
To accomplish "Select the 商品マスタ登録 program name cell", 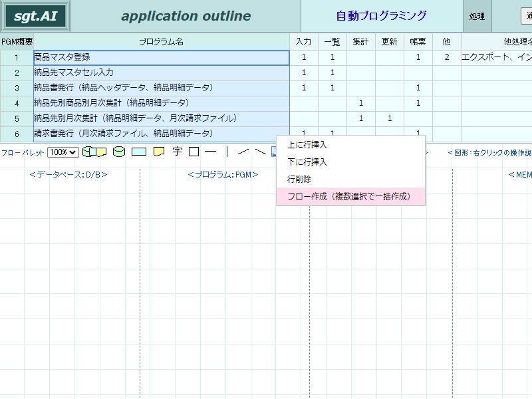I will click(162, 58).
